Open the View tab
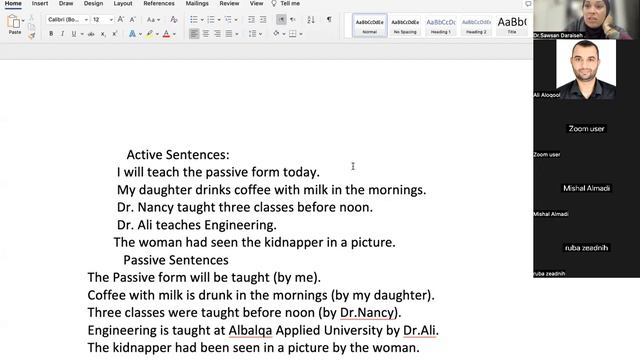This screenshot has height=360, width=640. 256,3
